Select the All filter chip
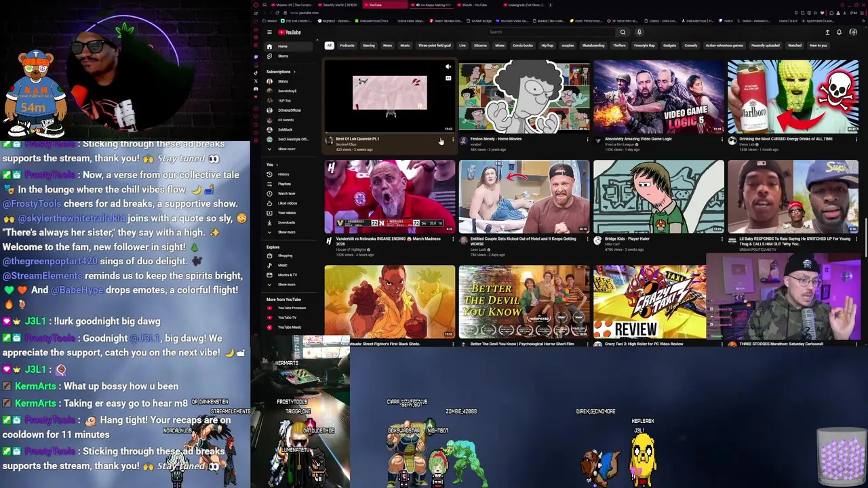The width and height of the screenshot is (868, 488). [329, 45]
